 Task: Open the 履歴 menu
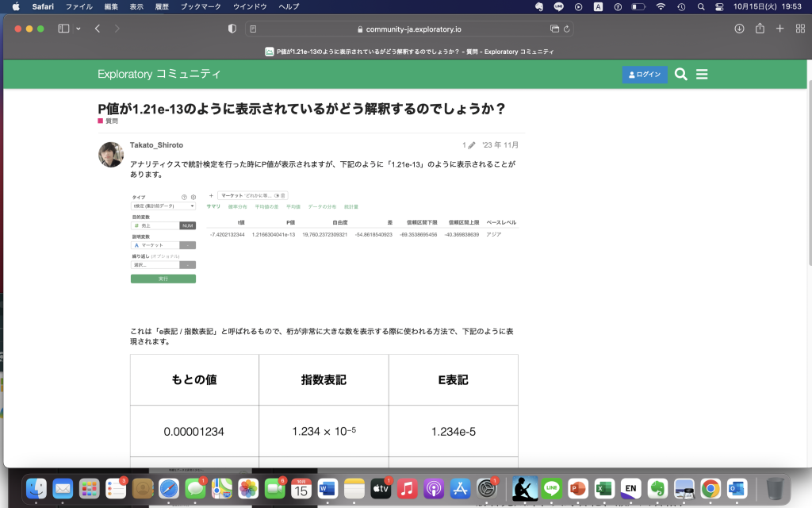tap(163, 6)
